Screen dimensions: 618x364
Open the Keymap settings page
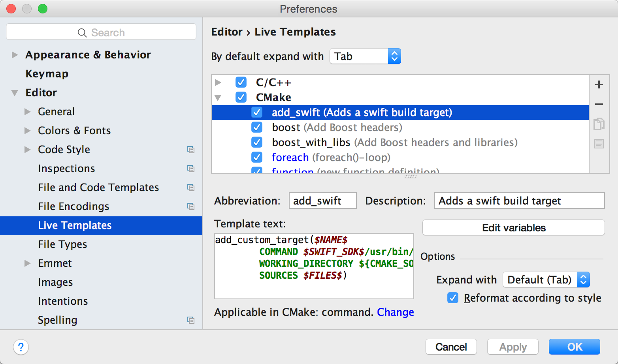[x=47, y=74]
